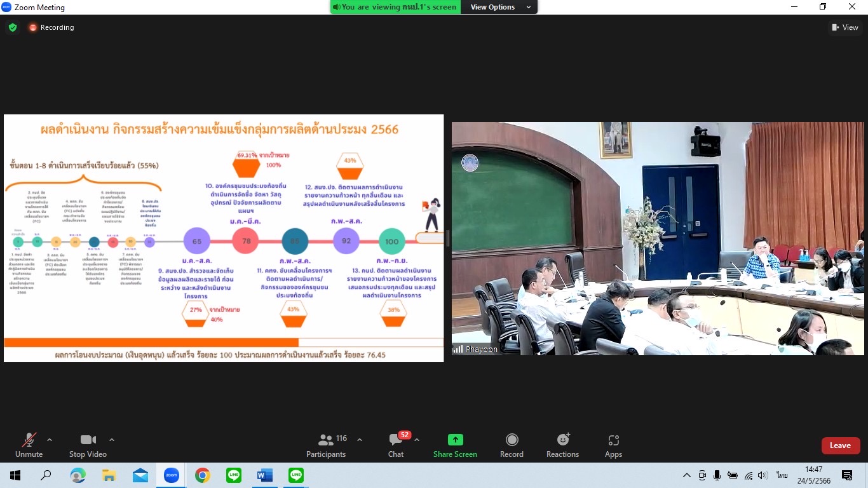Open Windows notification center
868x488 pixels.
[x=846, y=475]
